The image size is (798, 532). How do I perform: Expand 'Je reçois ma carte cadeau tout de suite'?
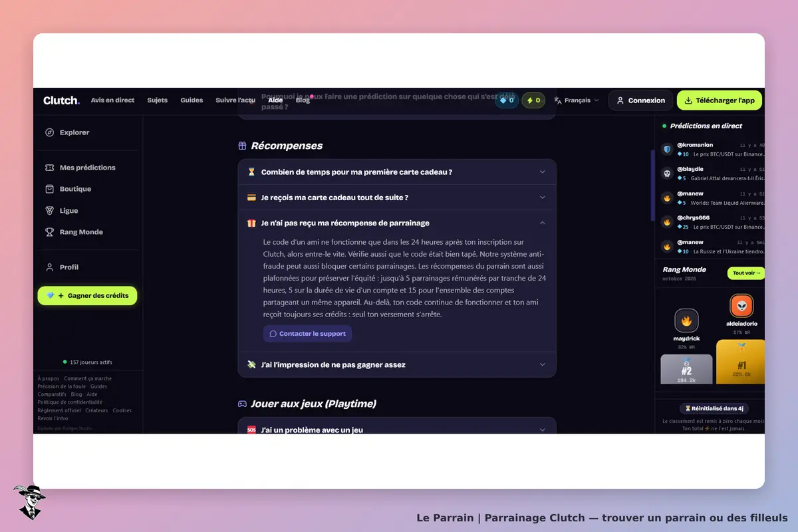click(397, 198)
